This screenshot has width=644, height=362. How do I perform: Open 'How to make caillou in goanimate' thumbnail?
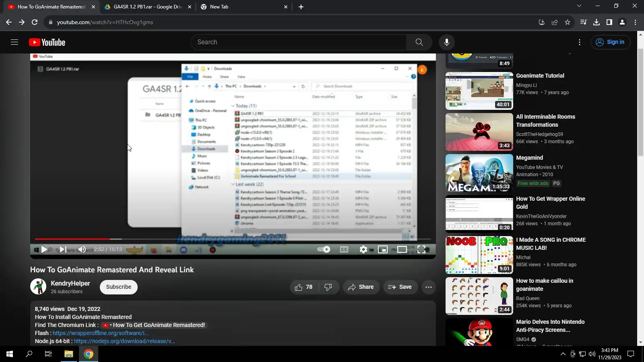pos(479,296)
